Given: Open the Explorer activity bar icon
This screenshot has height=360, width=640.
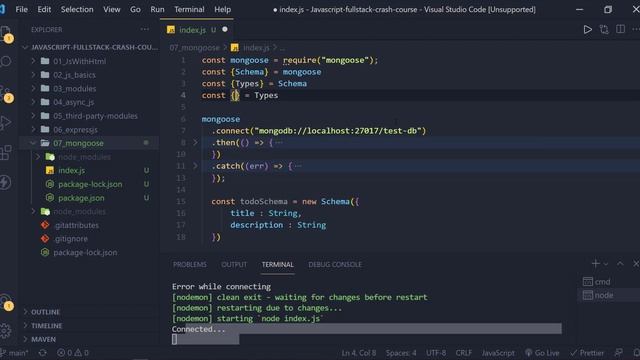Looking at the screenshot, I should [x=6, y=32].
